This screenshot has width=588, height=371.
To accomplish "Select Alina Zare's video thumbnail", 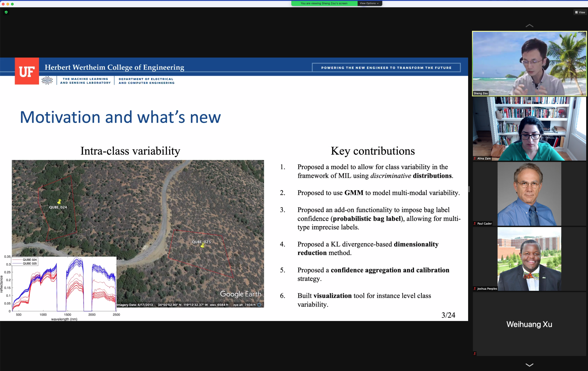I will coord(529,129).
